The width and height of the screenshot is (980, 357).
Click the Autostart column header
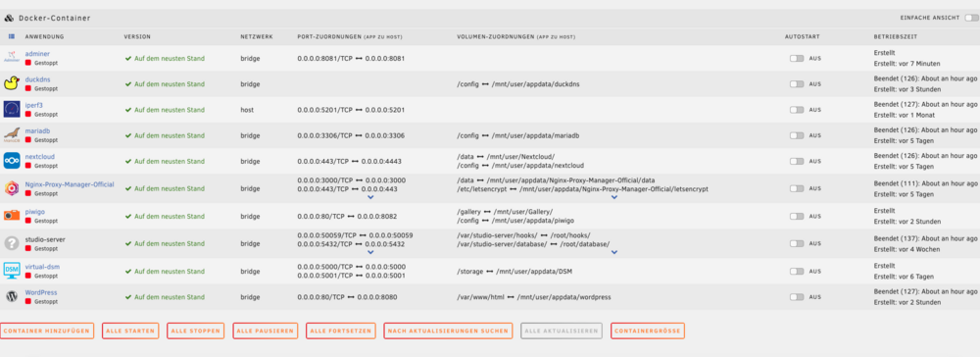point(802,37)
